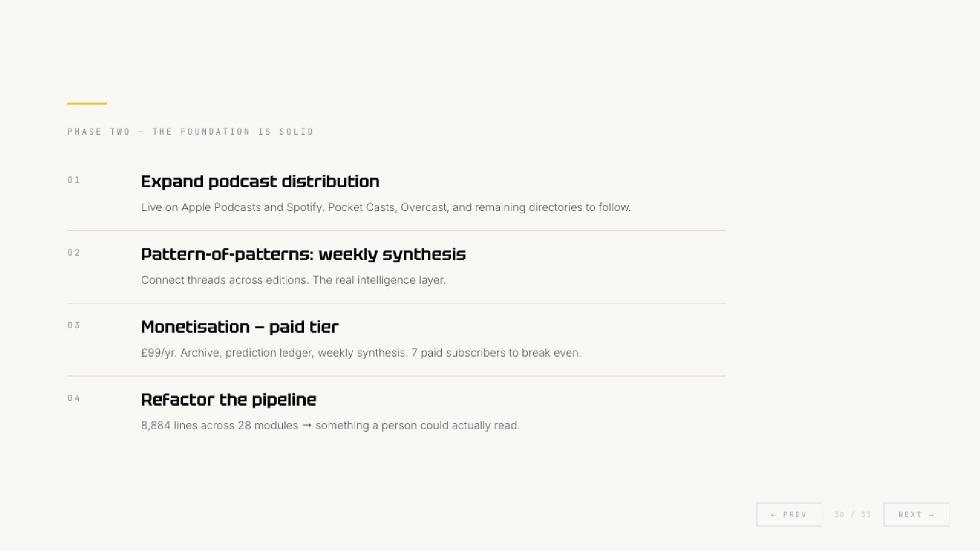Open the Refactor the pipeline heading
Viewport: 980px width, 551px height.
click(229, 400)
